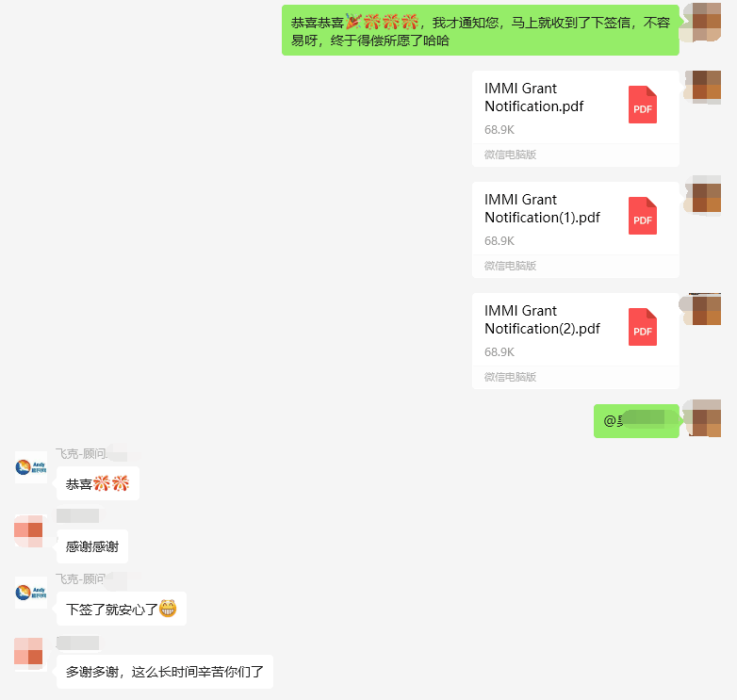Viewport: 737px width, 700px height.
Task: Click the PDF icon of IMMI Grant Notification(2).pdf
Action: pyautogui.click(x=643, y=327)
